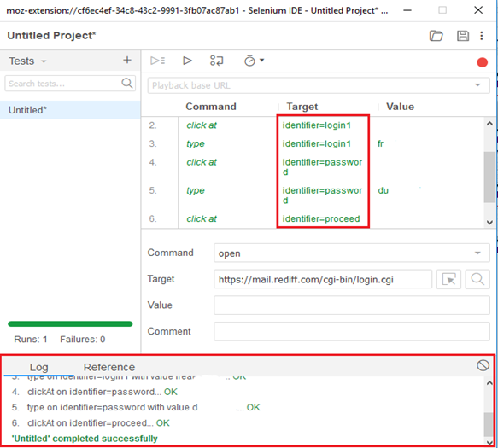Clear the log with the circle-slash icon

[x=483, y=365]
